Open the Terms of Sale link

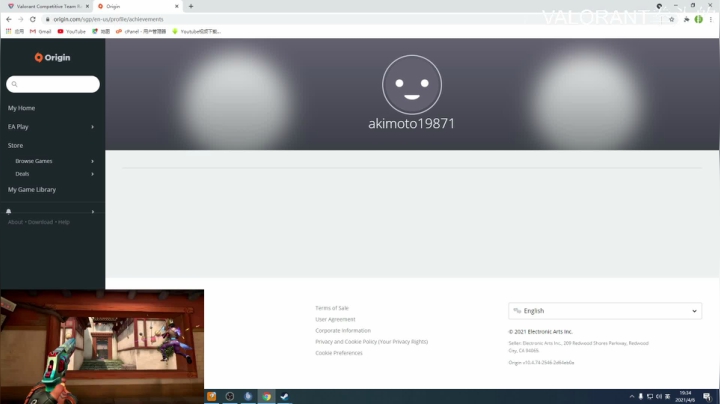[x=332, y=308]
